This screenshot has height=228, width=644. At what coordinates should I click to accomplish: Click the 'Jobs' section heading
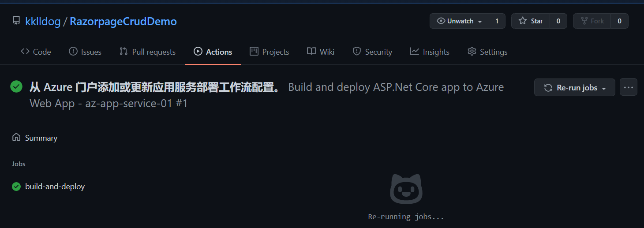19,164
